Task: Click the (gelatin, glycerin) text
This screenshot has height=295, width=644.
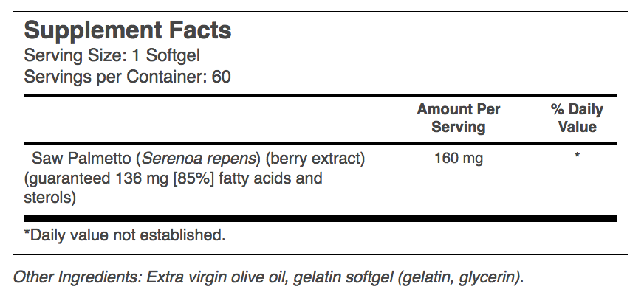Action: pyautogui.click(x=460, y=277)
